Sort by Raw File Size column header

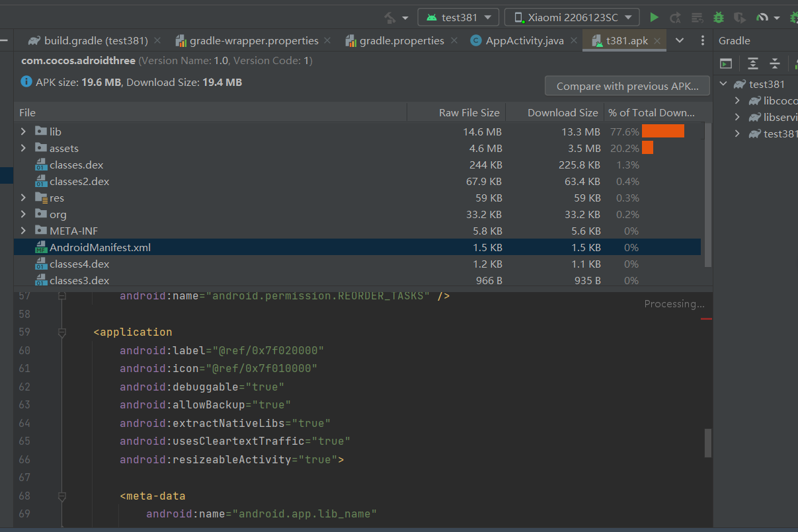[x=469, y=113]
